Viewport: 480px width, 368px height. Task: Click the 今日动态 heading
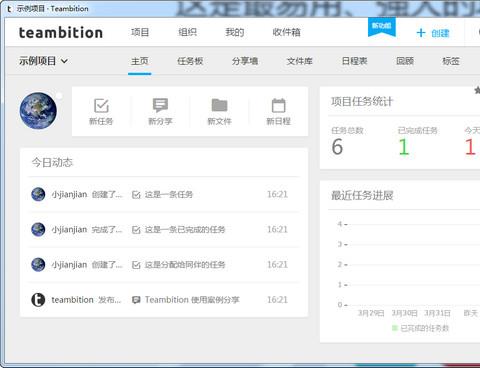[x=52, y=162]
